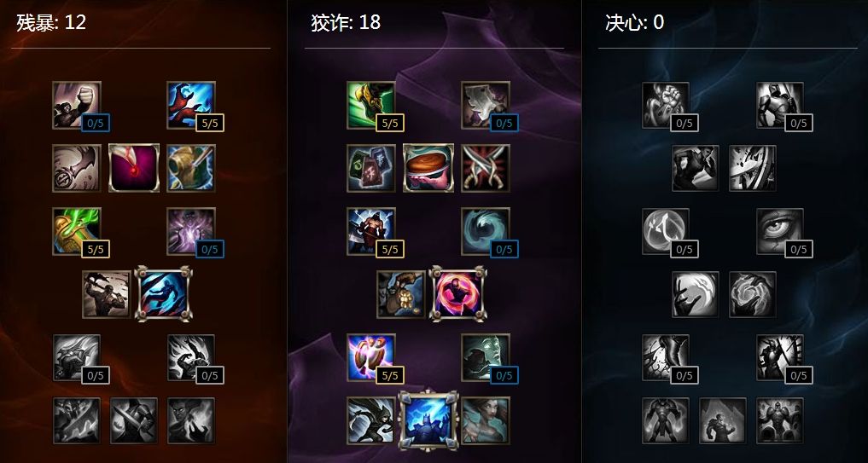This screenshot has width=868, height=463.
Task: Select the green glowing gauntlet mastery
Action: pos(77,231)
